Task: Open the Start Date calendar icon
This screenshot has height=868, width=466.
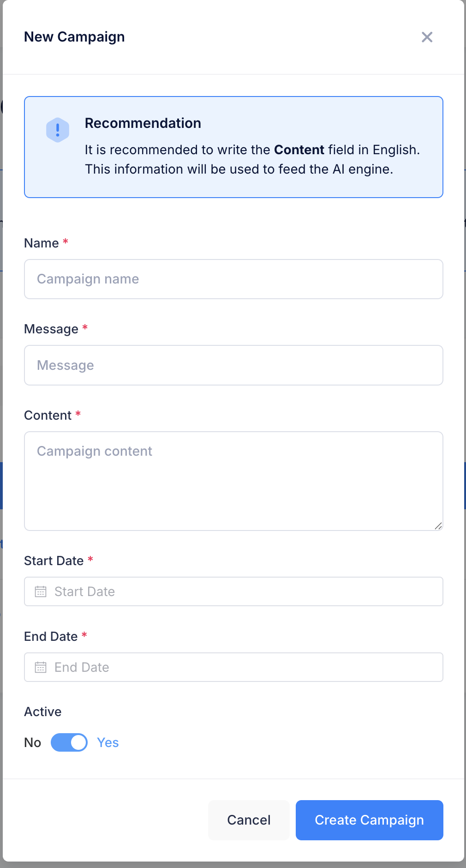Action: pyautogui.click(x=41, y=591)
